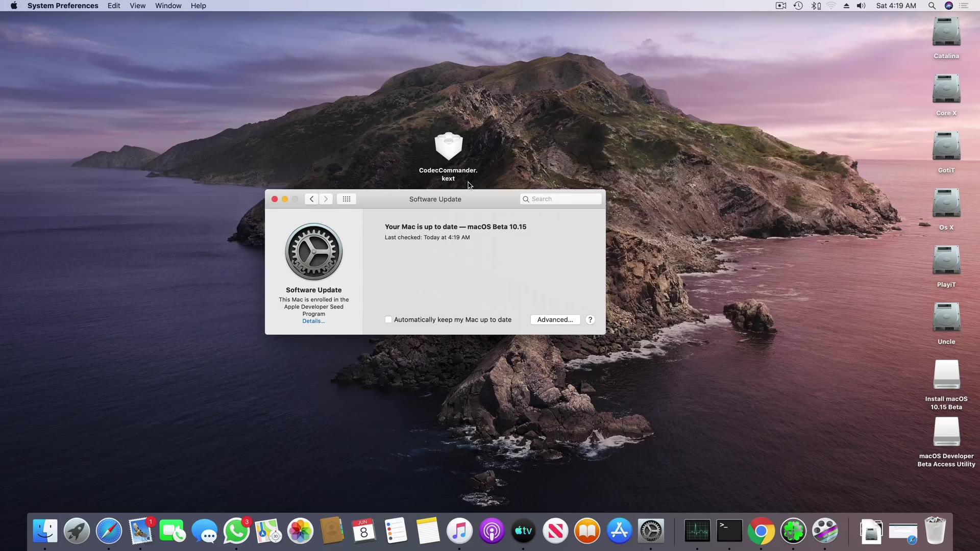The width and height of the screenshot is (980, 551).
Task: Click the Advanced... button
Action: [x=555, y=320]
